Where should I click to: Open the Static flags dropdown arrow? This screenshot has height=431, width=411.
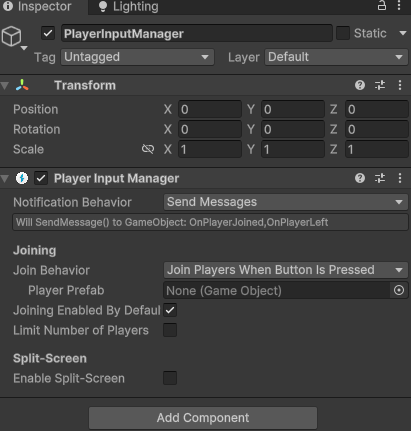point(403,33)
